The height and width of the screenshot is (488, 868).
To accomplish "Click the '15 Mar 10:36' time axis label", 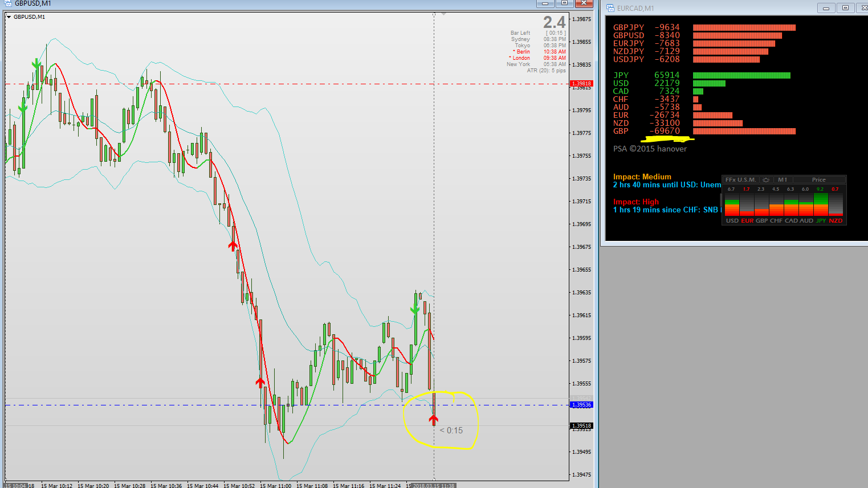I will [x=166, y=486].
